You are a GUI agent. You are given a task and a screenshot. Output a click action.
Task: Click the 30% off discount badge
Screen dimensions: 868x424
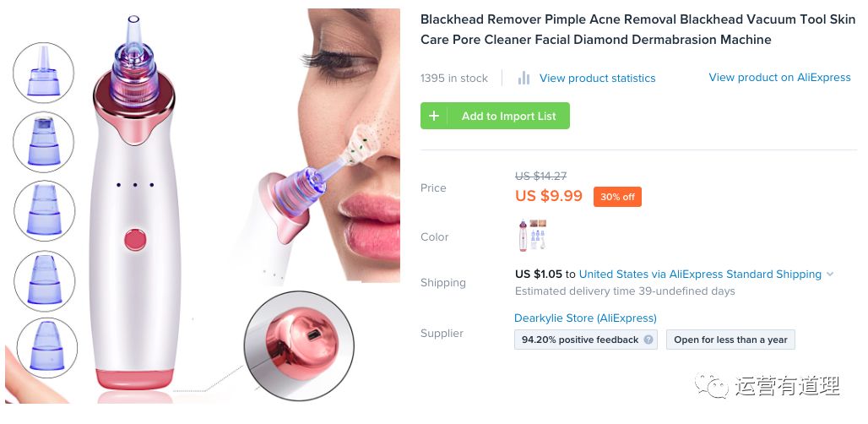pos(617,197)
